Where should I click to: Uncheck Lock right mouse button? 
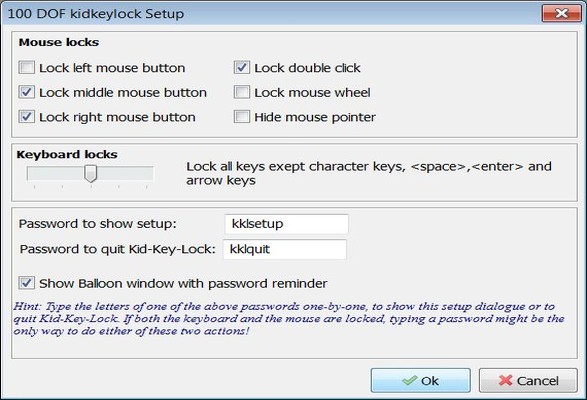(x=27, y=117)
